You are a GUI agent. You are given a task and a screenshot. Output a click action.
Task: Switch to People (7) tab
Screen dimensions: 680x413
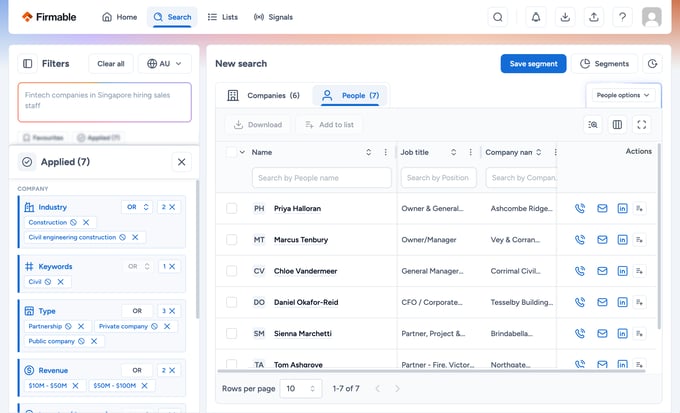[350, 95]
